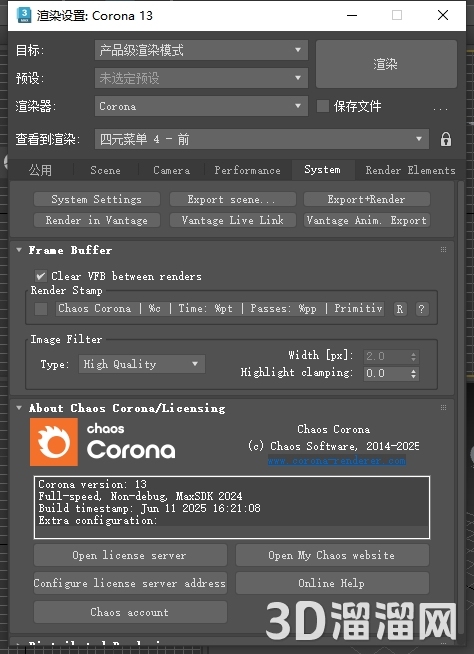Open render stamp help question mark
This screenshot has width=474, height=654.
(421, 309)
